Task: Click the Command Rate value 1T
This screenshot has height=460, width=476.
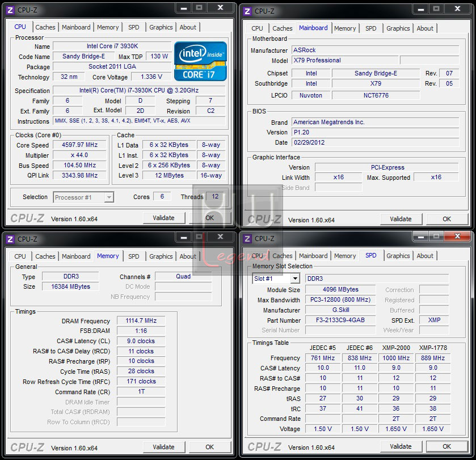Action: pyautogui.click(x=141, y=392)
